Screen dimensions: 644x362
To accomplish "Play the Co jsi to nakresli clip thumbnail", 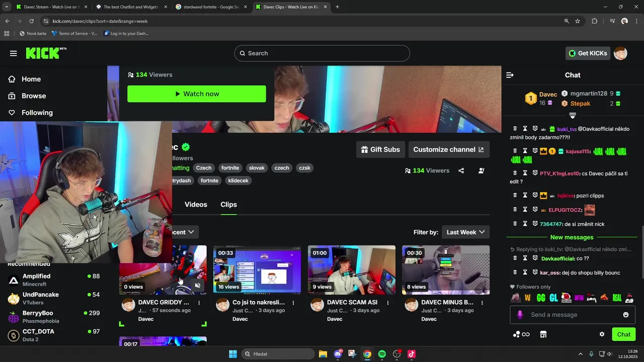I will tap(257, 269).
